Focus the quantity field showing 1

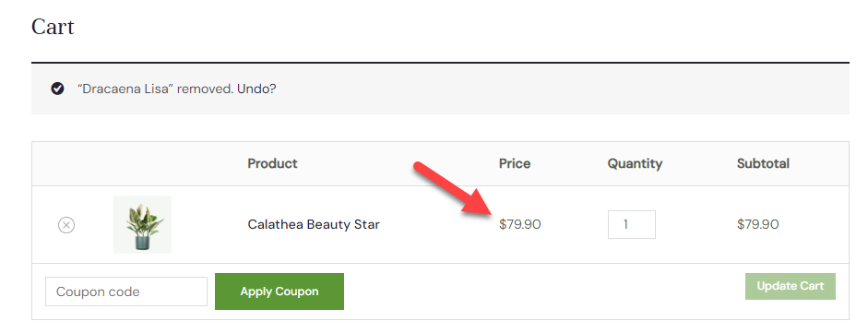coord(632,224)
